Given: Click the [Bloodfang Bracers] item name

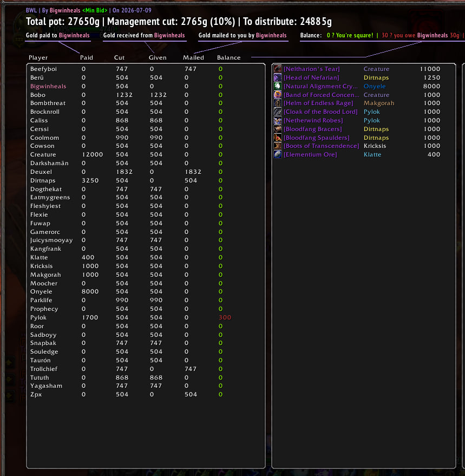Looking at the screenshot, I should [313, 129].
